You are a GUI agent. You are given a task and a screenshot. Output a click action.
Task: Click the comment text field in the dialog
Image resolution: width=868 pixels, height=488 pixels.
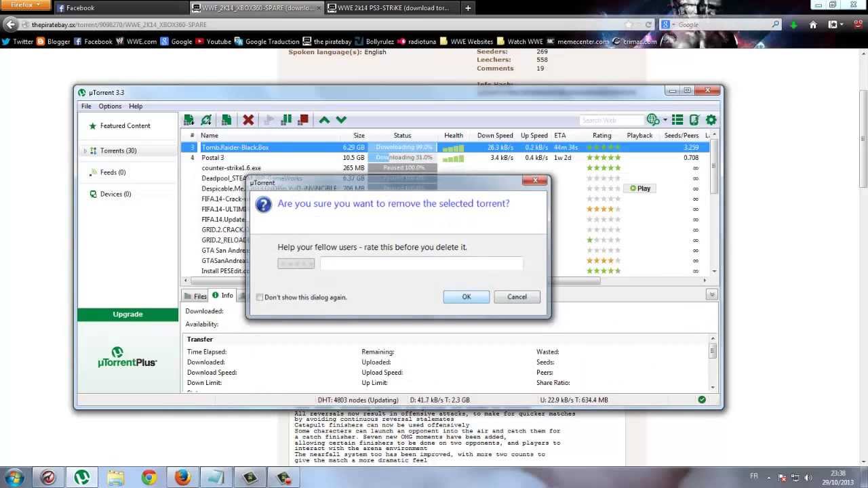(x=421, y=264)
